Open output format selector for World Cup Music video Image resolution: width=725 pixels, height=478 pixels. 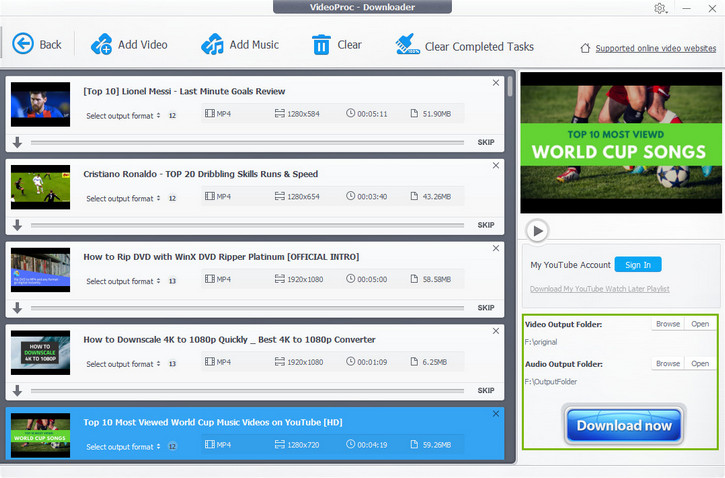pyautogui.click(x=123, y=447)
